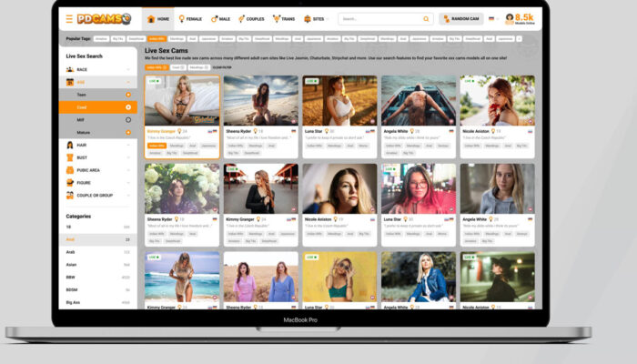Click the LIVE badge on first-row Luna Star card

pos(311,81)
